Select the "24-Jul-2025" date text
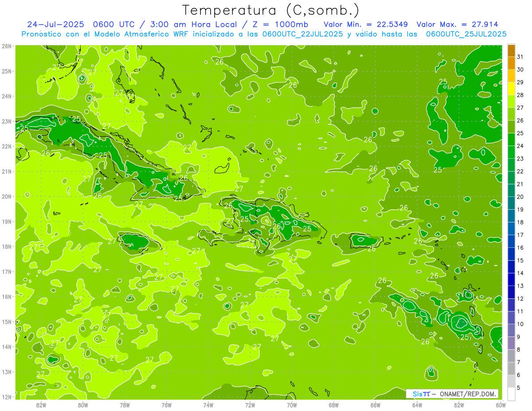The width and height of the screenshot is (532, 411). point(55,24)
